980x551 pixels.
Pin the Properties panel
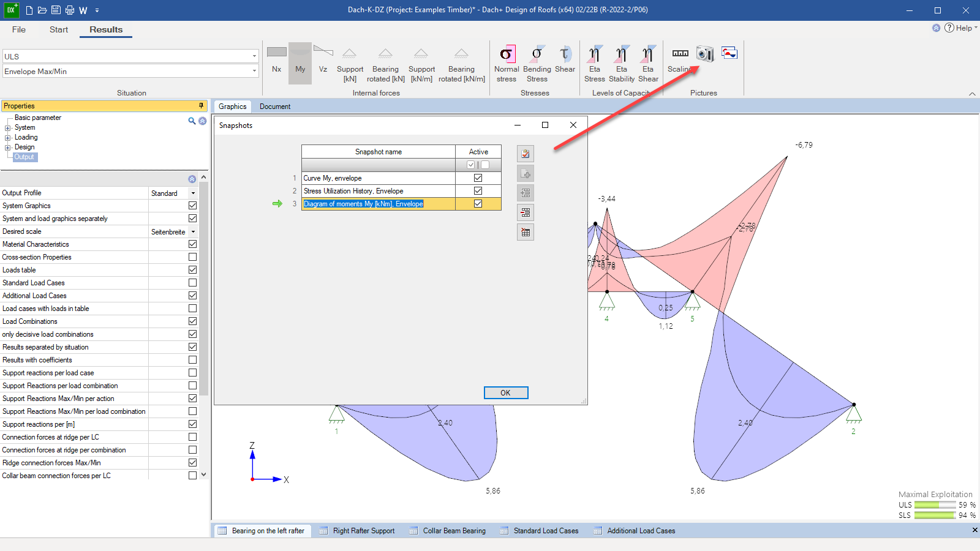click(x=201, y=106)
